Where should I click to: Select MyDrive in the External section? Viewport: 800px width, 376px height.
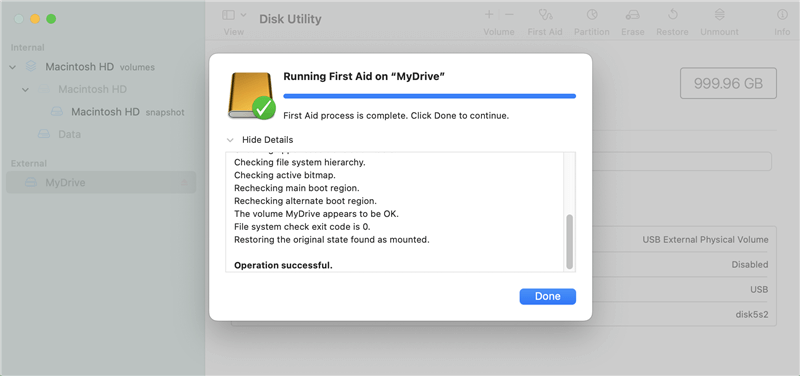(101, 182)
